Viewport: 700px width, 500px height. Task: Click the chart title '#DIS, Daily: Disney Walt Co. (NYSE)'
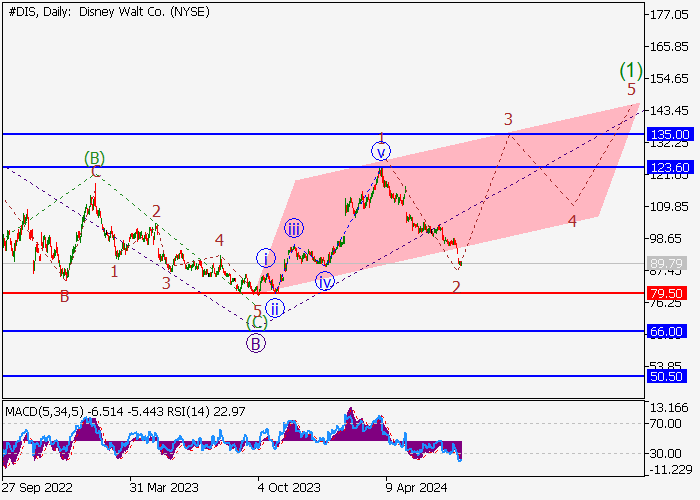pos(109,12)
